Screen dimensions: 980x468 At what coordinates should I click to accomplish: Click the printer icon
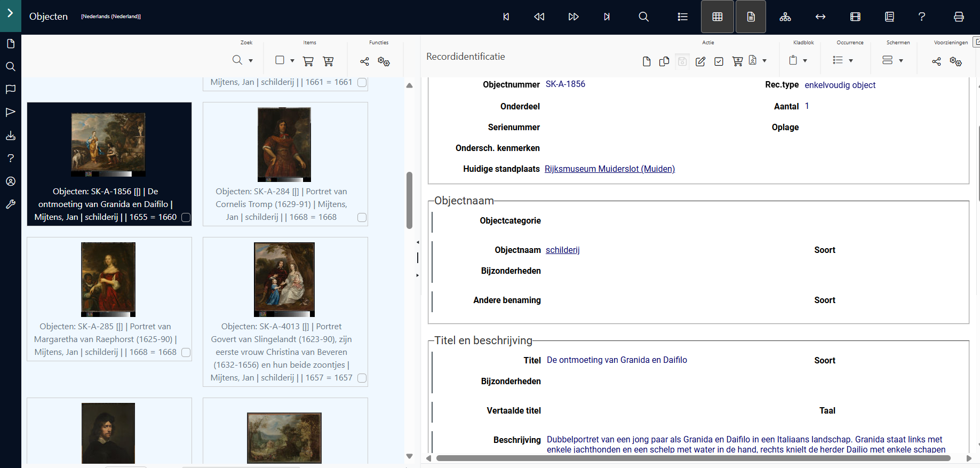[959, 17]
